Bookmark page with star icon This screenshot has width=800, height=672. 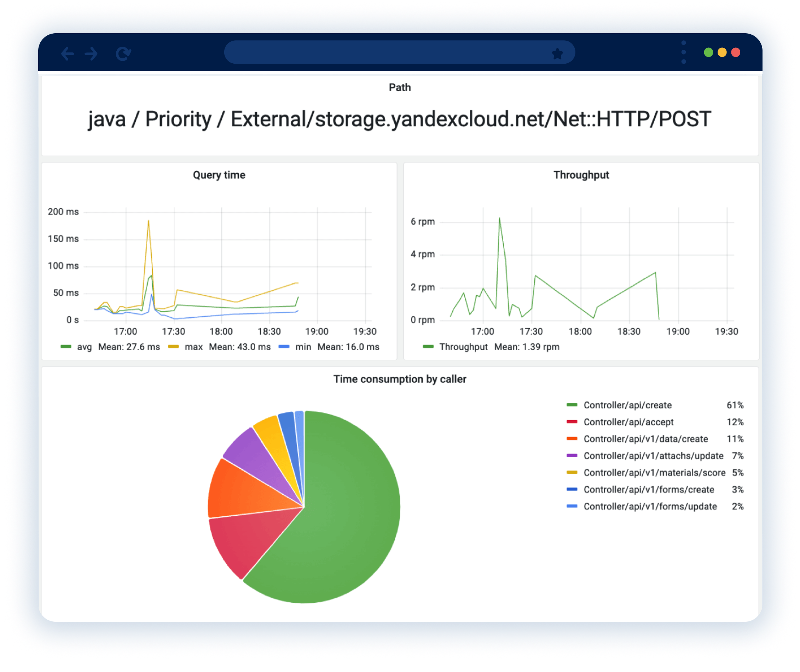pyautogui.click(x=557, y=54)
